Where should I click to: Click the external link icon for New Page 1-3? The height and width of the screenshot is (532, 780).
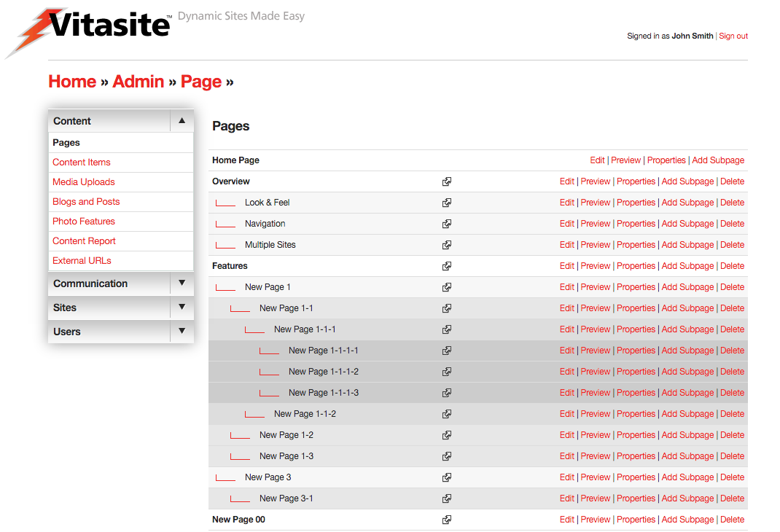click(x=447, y=456)
